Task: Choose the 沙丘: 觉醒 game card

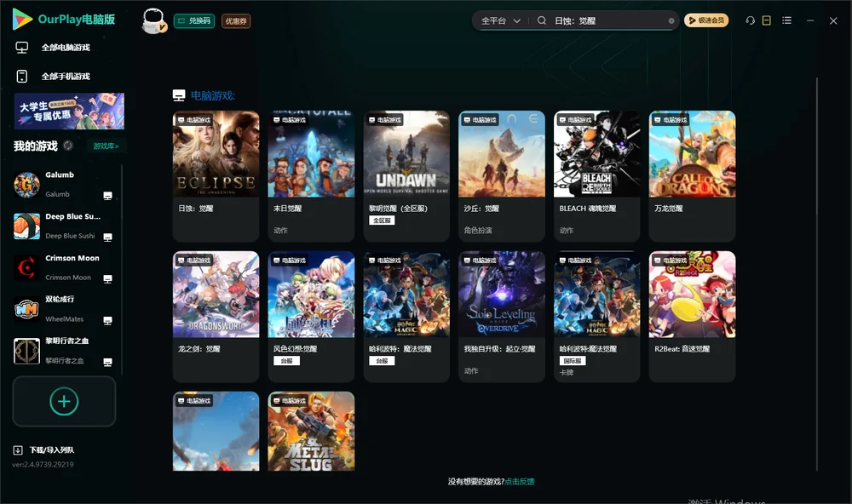Action: 502,176
